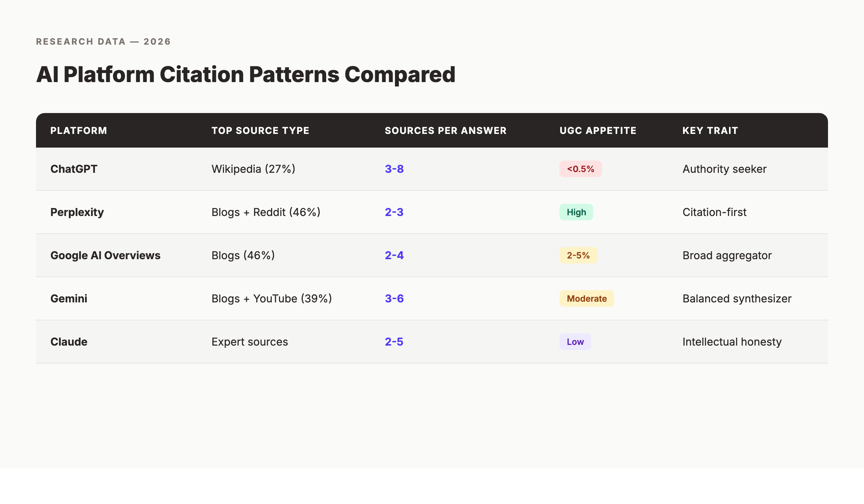Select the Google AI Overviews cell

(x=105, y=255)
